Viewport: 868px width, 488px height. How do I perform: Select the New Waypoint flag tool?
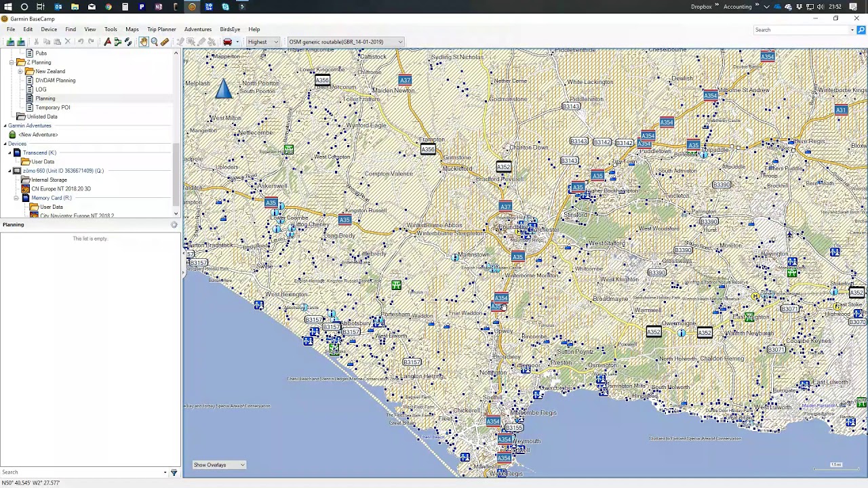pyautogui.click(x=107, y=42)
